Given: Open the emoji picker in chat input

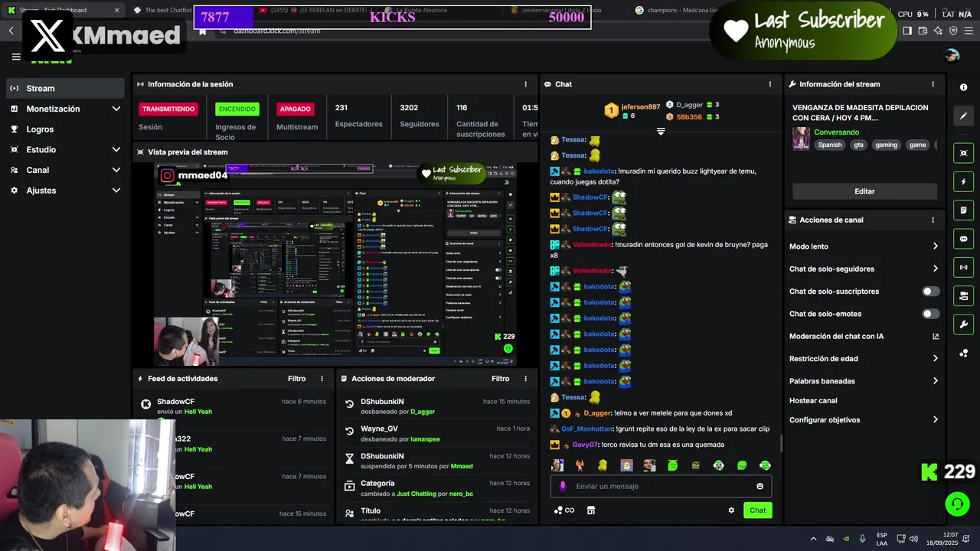Looking at the screenshot, I should tap(759, 486).
